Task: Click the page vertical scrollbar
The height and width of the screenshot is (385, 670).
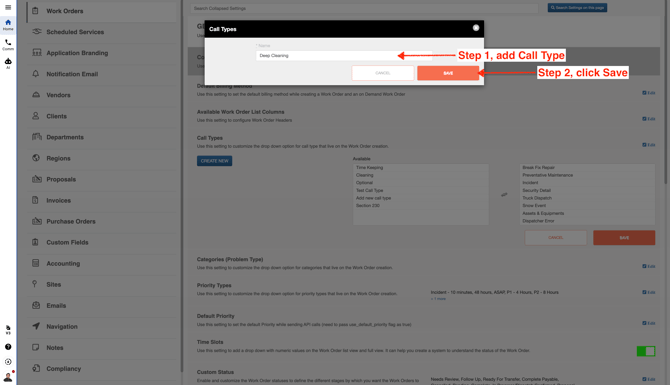Action: point(665,92)
